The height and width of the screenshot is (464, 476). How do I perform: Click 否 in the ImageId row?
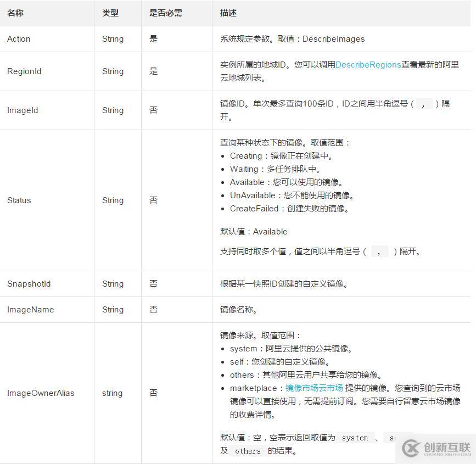pos(154,110)
